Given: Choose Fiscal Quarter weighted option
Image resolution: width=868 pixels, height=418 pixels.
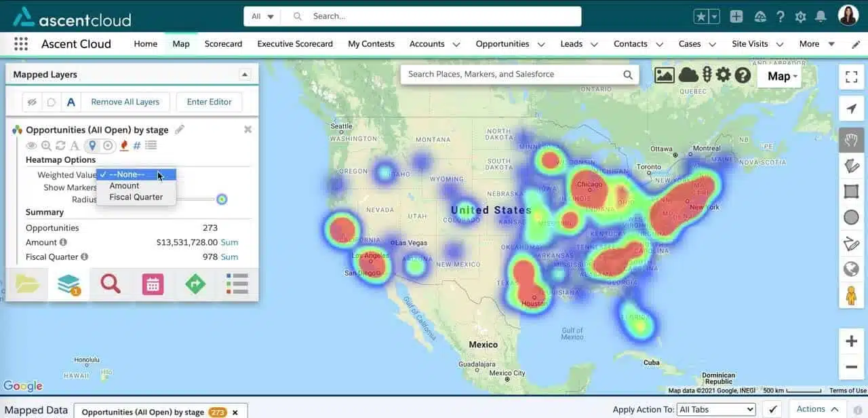Looking at the screenshot, I should (136, 197).
